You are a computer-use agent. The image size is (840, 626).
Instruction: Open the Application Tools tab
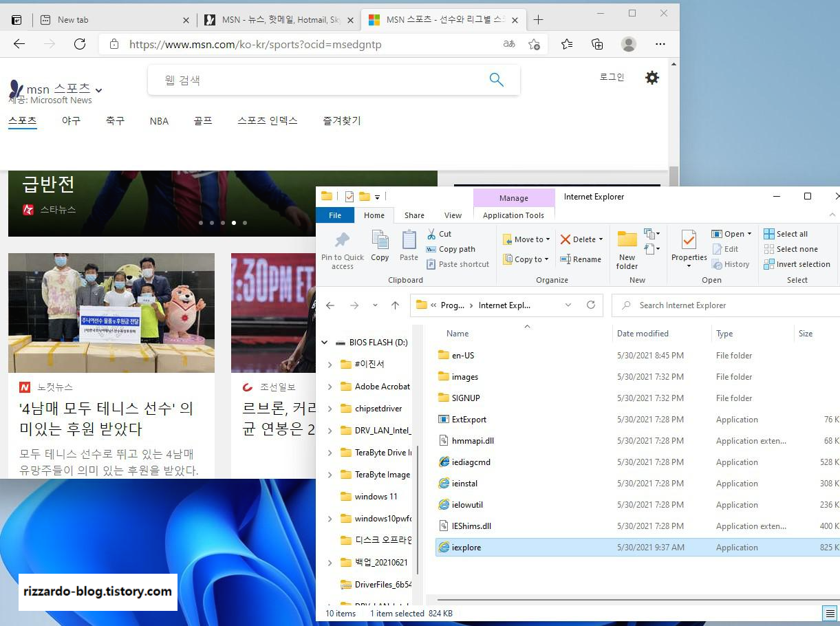pyautogui.click(x=513, y=215)
